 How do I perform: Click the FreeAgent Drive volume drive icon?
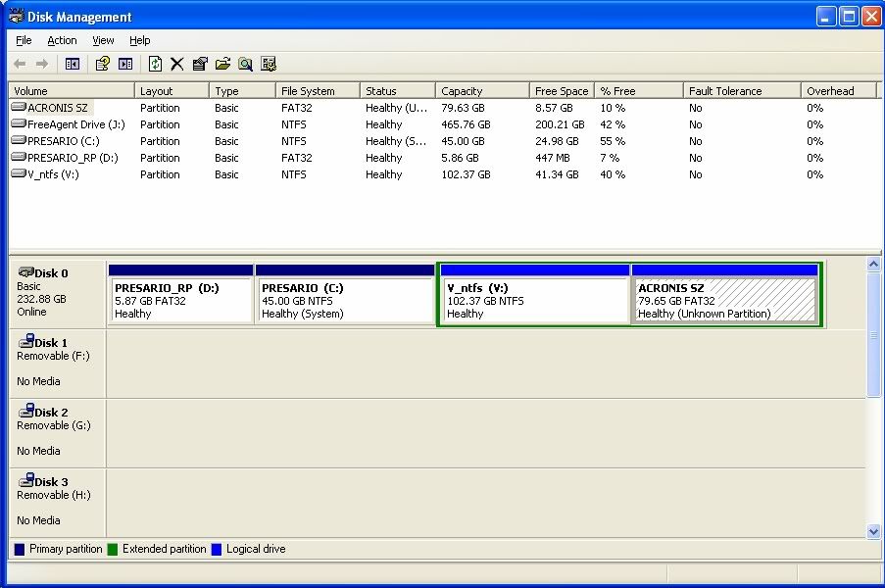click(x=19, y=123)
